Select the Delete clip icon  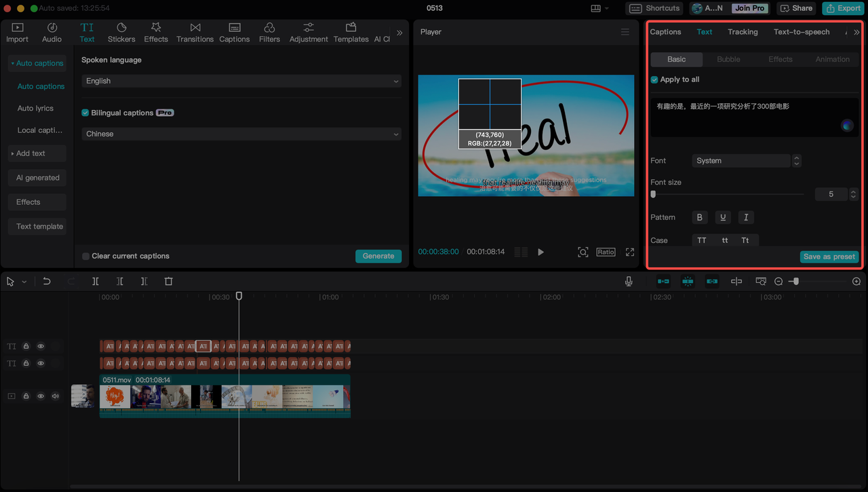coord(168,281)
